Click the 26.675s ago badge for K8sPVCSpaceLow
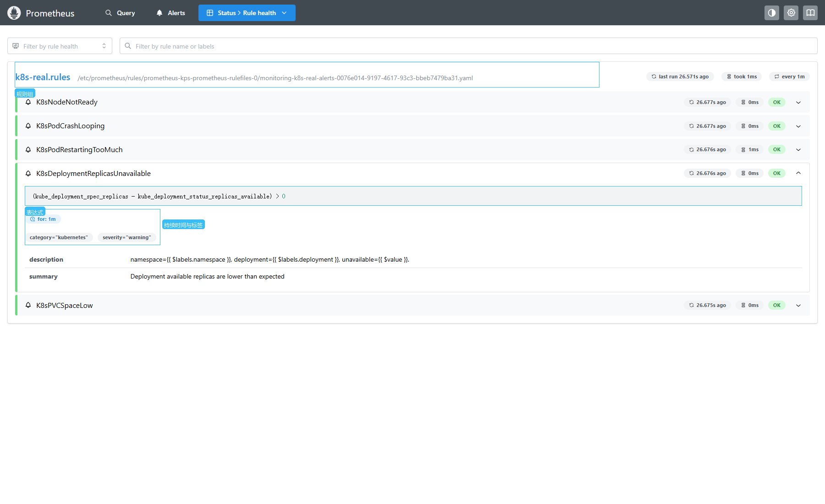This screenshot has width=825, height=504. point(707,305)
